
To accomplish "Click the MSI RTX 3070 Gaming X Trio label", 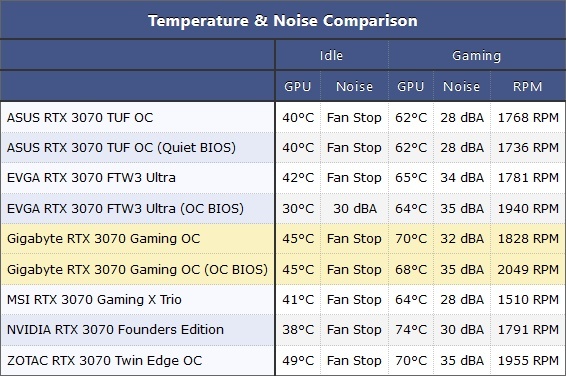I will click(x=94, y=300).
